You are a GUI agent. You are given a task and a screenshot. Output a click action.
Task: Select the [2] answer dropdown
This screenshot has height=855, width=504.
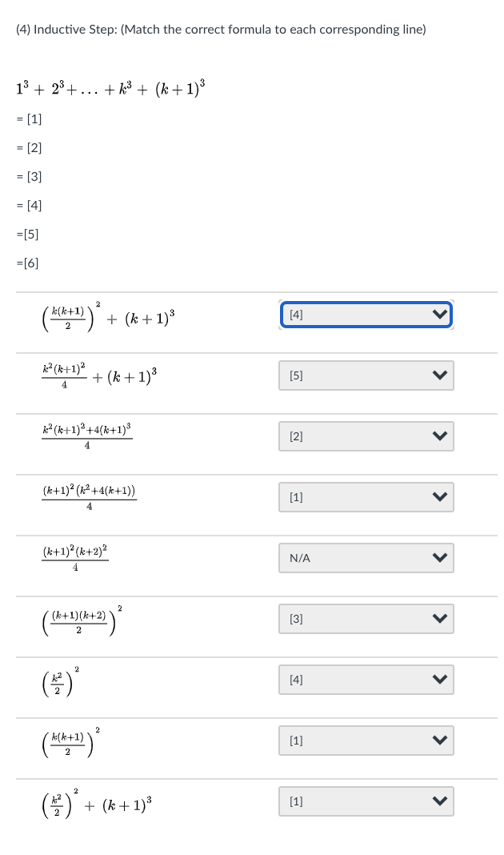pos(366,436)
